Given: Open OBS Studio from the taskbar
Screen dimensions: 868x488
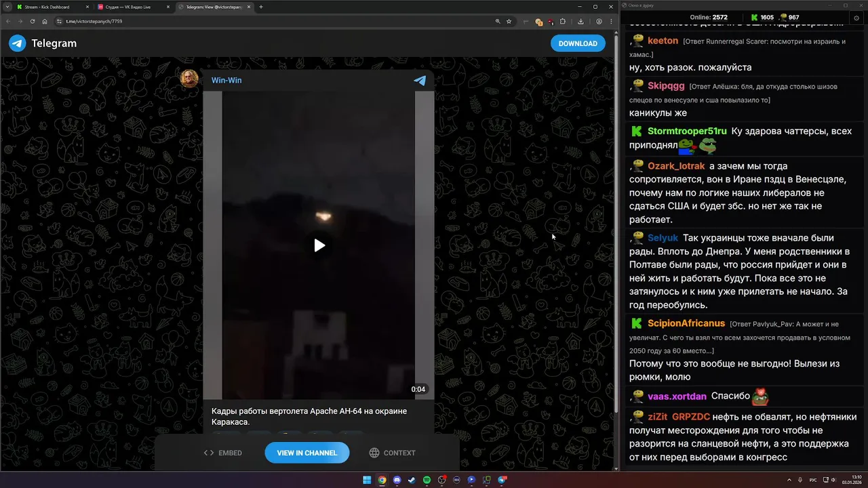Looking at the screenshot, I should pyautogui.click(x=441, y=480).
